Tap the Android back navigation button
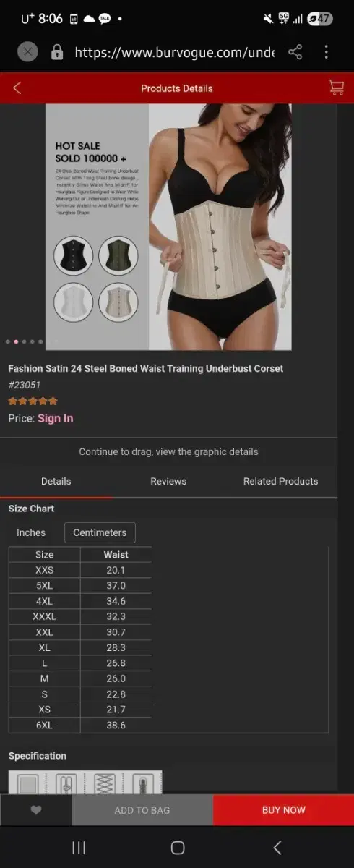 tap(277, 848)
